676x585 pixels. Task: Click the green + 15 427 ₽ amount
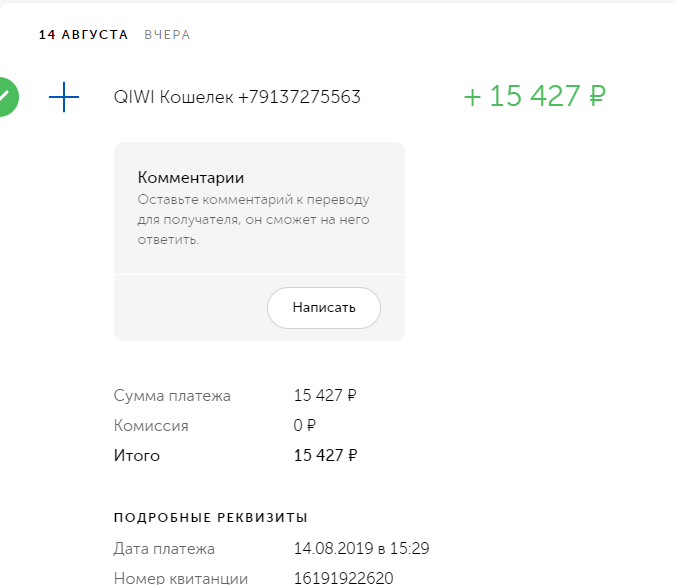pos(535,96)
